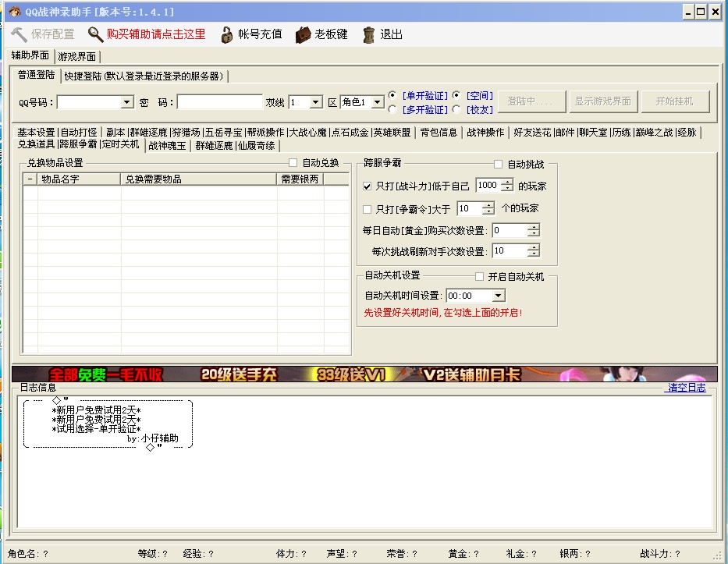Click 老板键 toolbar label
The image size is (728, 564).
pos(331,34)
